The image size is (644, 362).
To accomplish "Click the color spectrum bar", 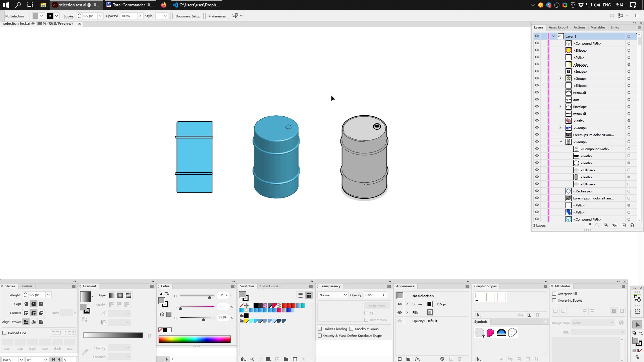I will click(x=195, y=340).
